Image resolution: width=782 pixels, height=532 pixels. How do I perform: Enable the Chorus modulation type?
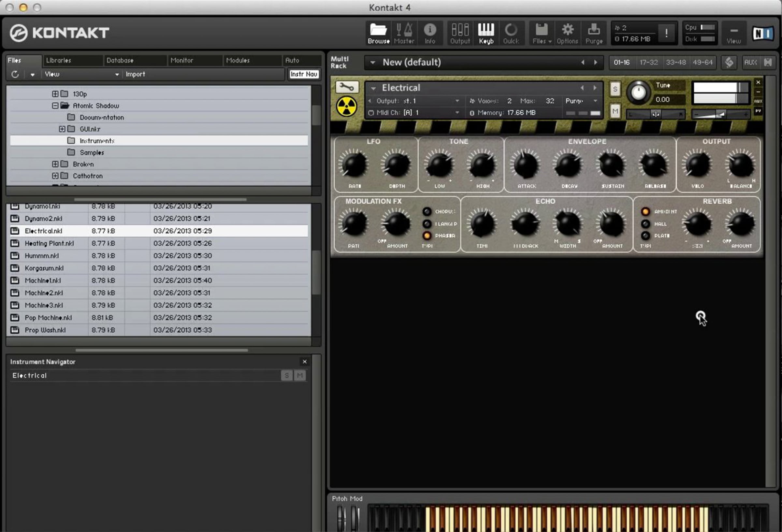tap(427, 211)
